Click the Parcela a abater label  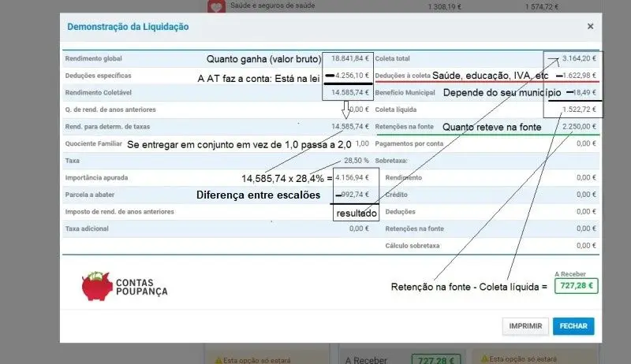point(90,195)
